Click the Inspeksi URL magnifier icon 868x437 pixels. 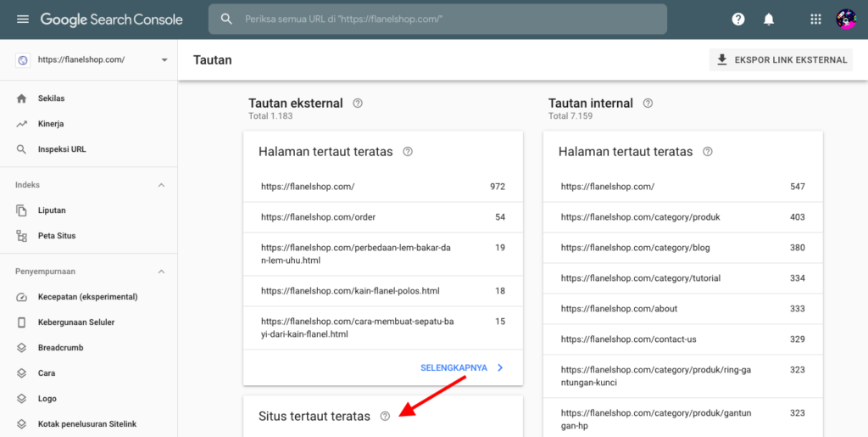click(21, 149)
